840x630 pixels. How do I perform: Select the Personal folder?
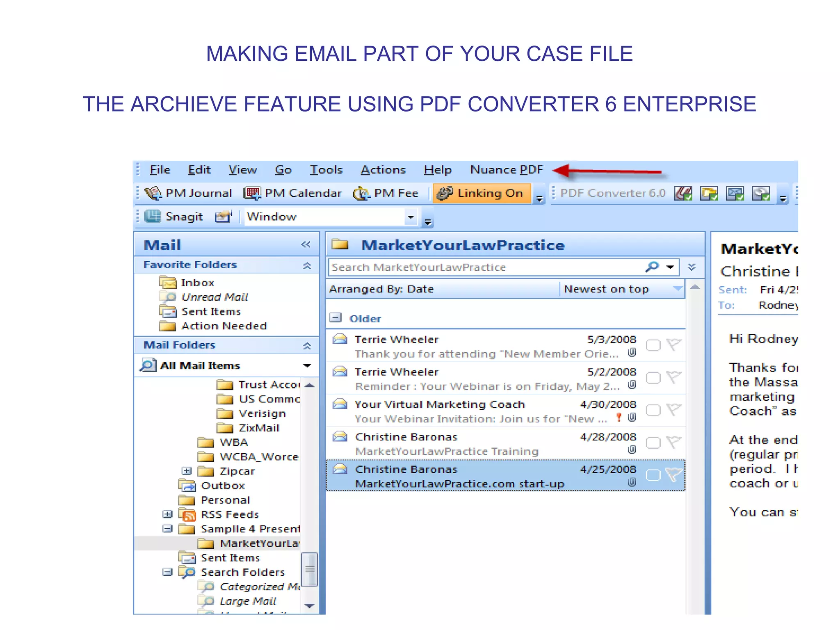tap(215, 500)
